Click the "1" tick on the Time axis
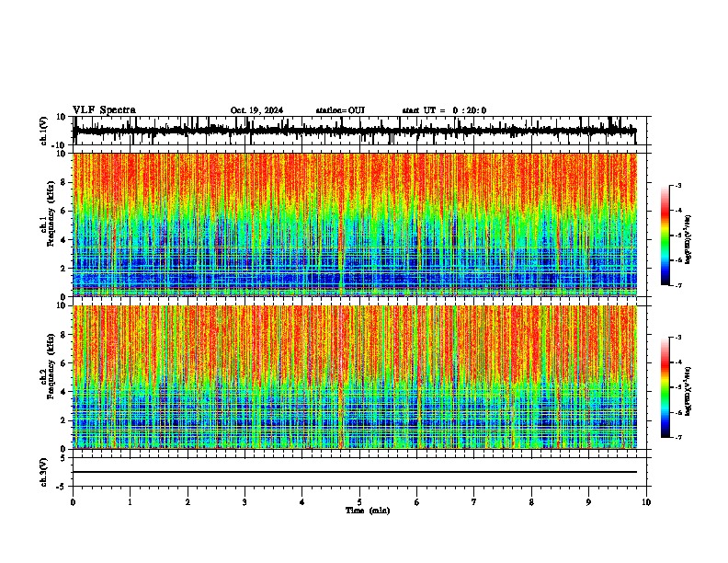Screen dimensions: 728x563 point(130,502)
